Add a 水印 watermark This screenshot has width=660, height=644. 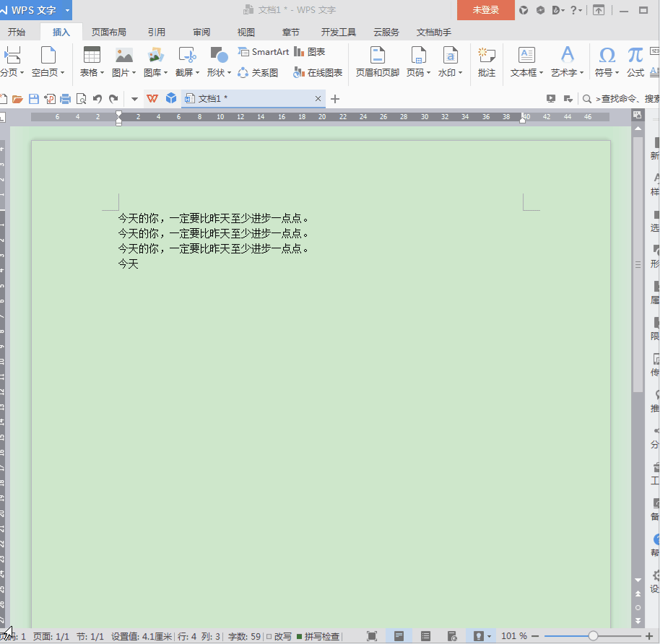(450, 62)
